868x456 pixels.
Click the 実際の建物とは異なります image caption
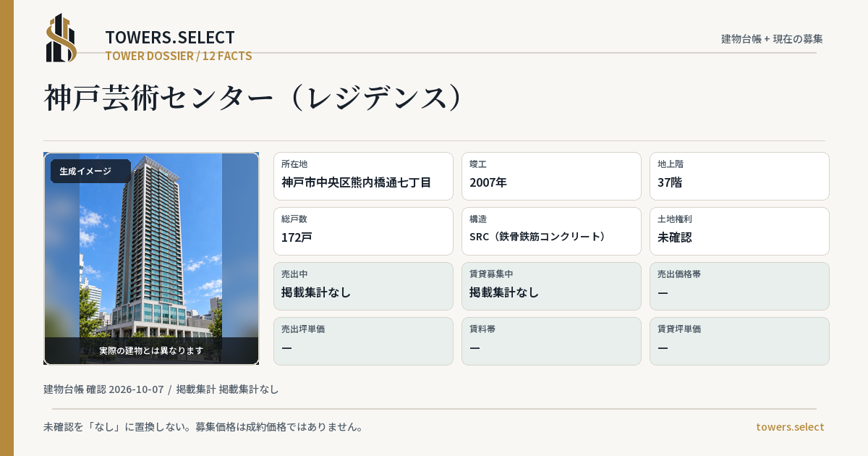[x=151, y=350]
